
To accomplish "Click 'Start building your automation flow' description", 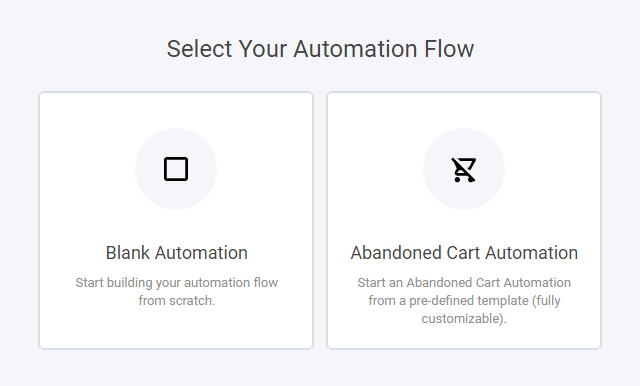I will pos(176,282).
